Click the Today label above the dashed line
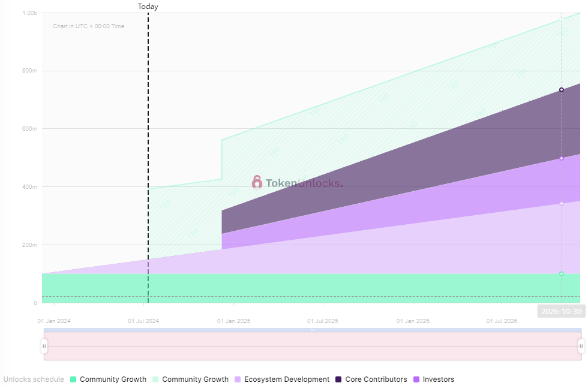Image resolution: width=588 pixels, height=386 pixels. (148, 7)
